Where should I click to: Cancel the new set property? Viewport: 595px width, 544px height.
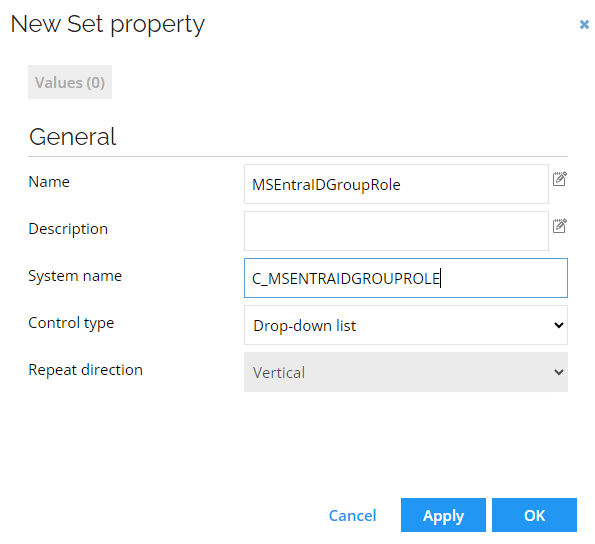point(353,516)
